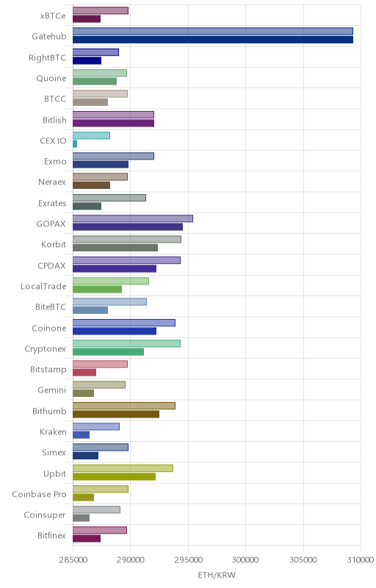
Task: Click the light blue Kraken upper bar
Action: [96, 427]
